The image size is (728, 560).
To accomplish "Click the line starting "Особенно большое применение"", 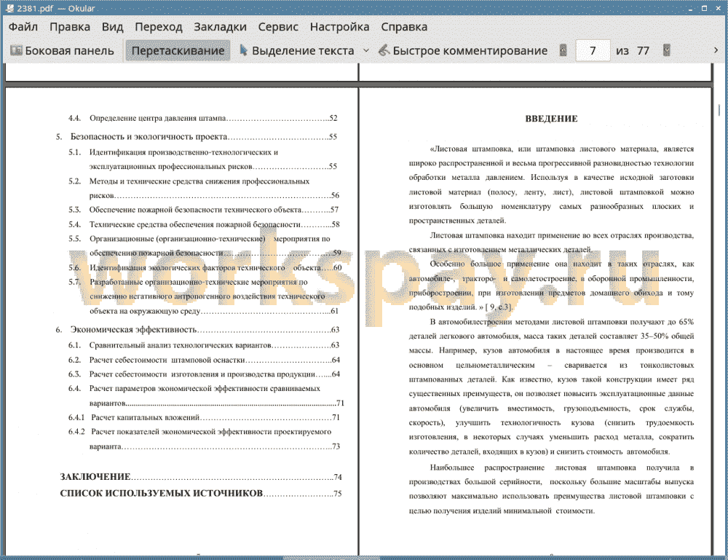I will 562,264.
